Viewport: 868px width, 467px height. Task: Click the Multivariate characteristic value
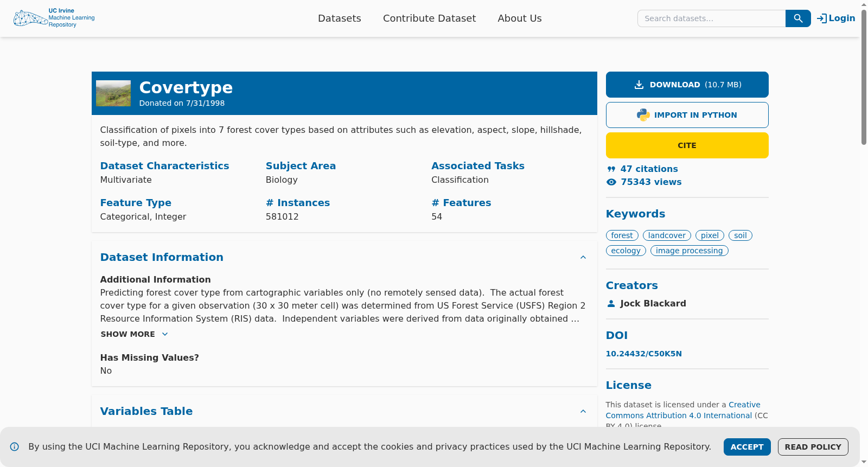[126, 180]
